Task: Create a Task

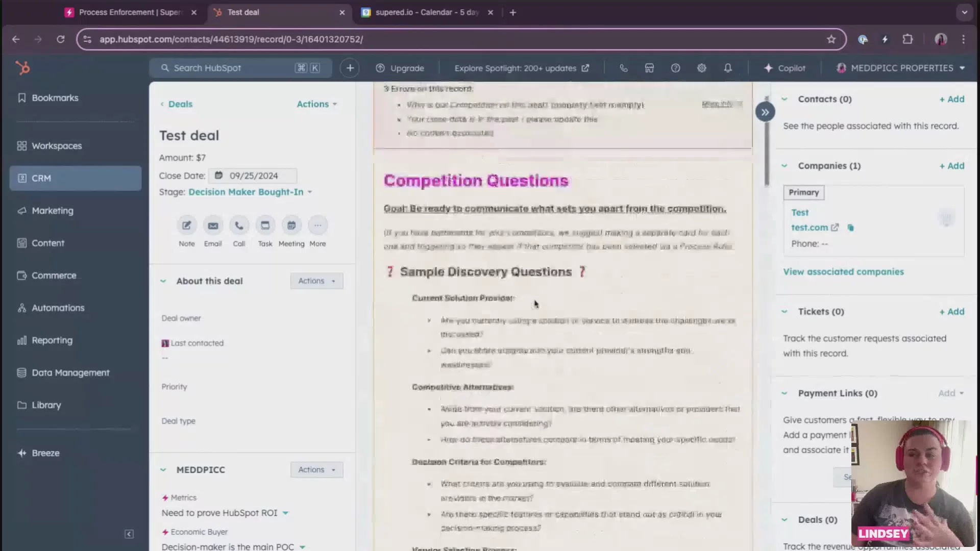Action: pyautogui.click(x=265, y=225)
